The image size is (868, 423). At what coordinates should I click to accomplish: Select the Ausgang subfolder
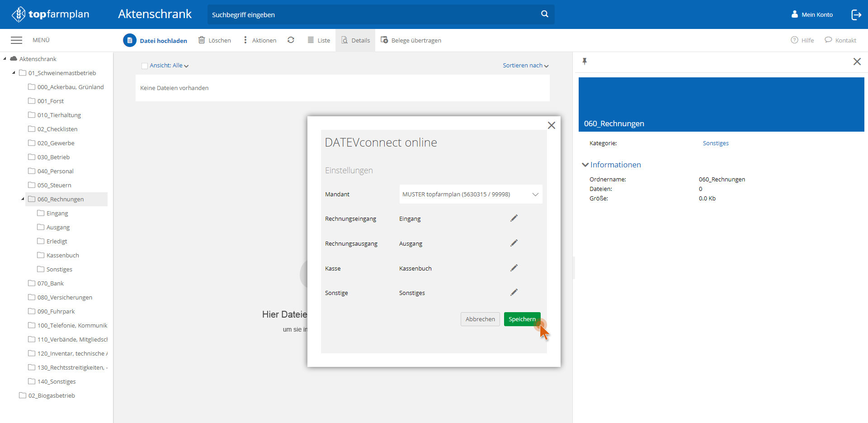[54, 227]
